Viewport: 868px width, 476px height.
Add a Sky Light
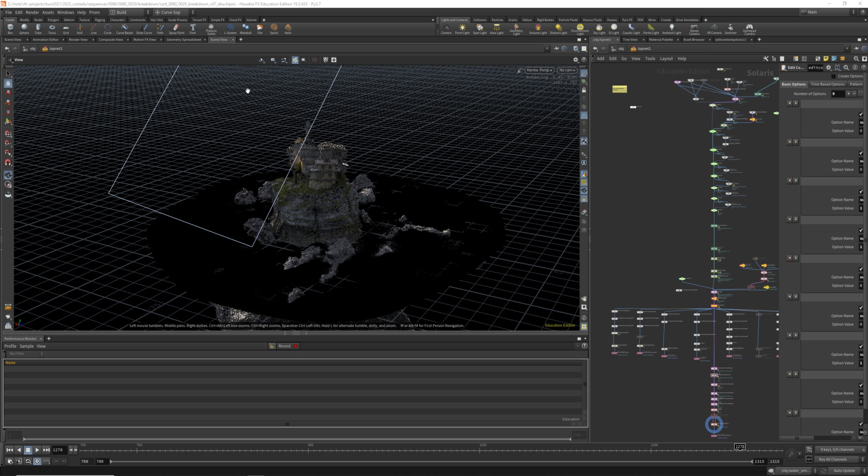(599, 29)
